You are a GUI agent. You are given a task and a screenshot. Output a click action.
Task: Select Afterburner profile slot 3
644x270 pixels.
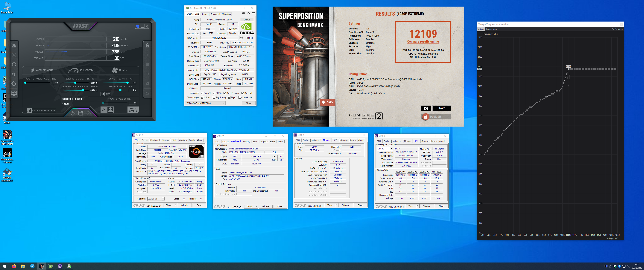coord(148,74)
